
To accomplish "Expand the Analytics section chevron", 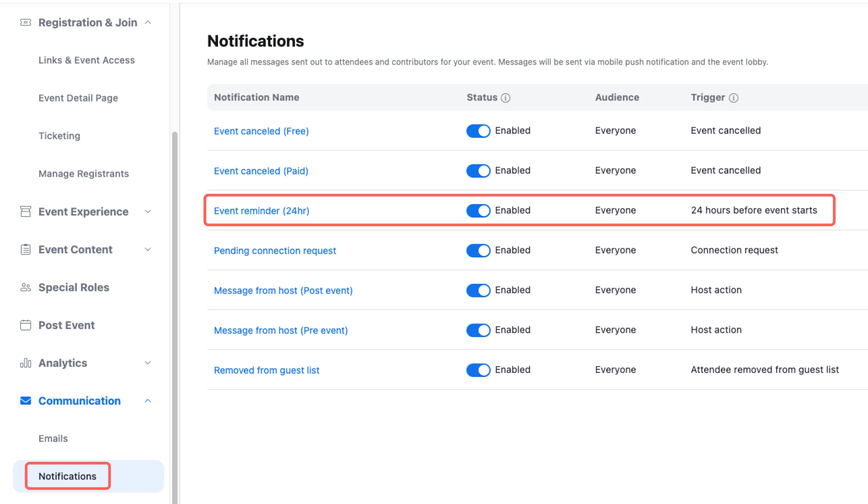I will [148, 363].
